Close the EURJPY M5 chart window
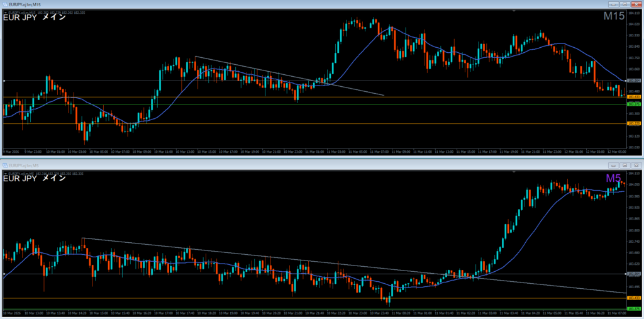Viewport: 644px width, 319px height. 635,165
